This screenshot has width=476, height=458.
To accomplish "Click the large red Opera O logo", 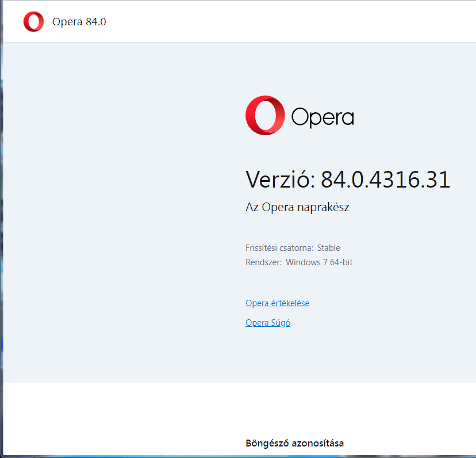I will tap(265, 115).
